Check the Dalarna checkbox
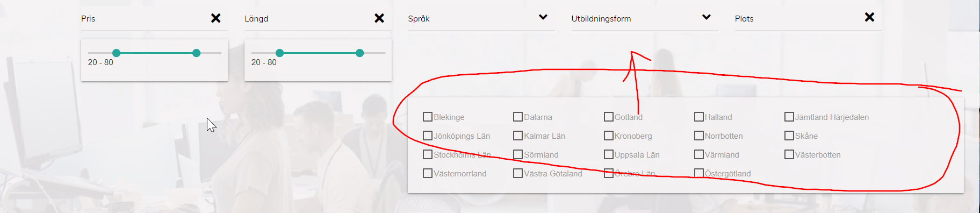Screen dimensions: 980x213 [x=518, y=117]
